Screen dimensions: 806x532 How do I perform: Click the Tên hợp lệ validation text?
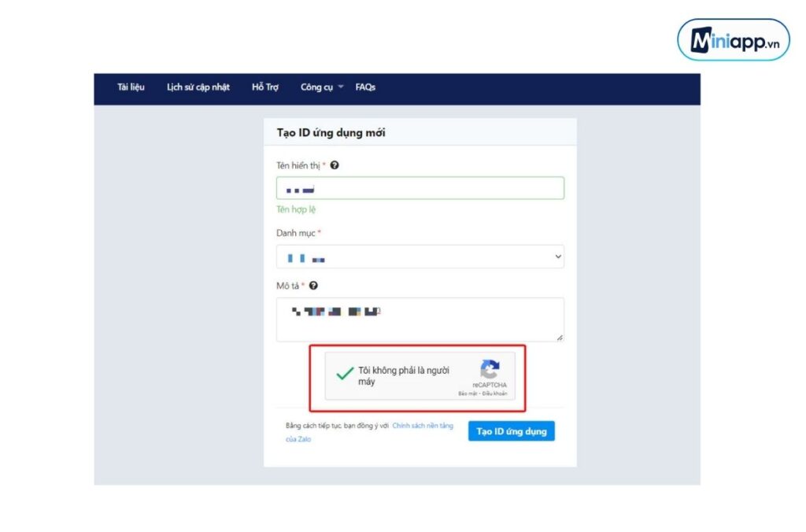tap(296, 209)
